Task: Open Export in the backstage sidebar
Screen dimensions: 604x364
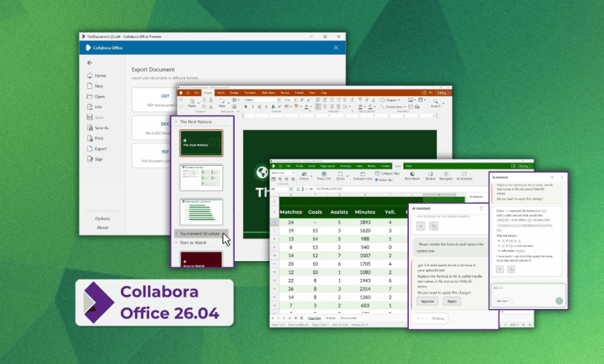Action: 97,148
